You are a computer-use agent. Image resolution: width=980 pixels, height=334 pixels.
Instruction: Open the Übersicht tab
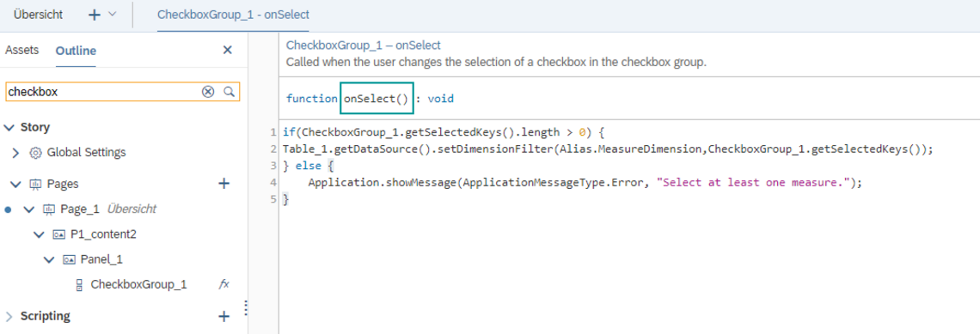(x=38, y=15)
